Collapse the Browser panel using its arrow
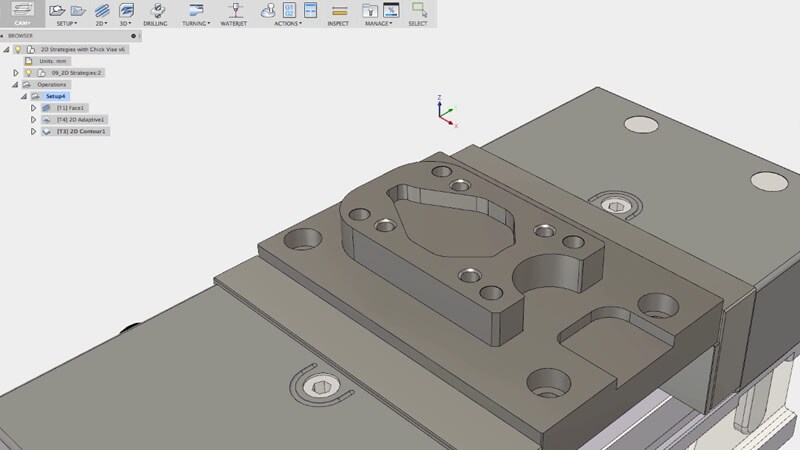Screen dimensions: 800x450 3,35
